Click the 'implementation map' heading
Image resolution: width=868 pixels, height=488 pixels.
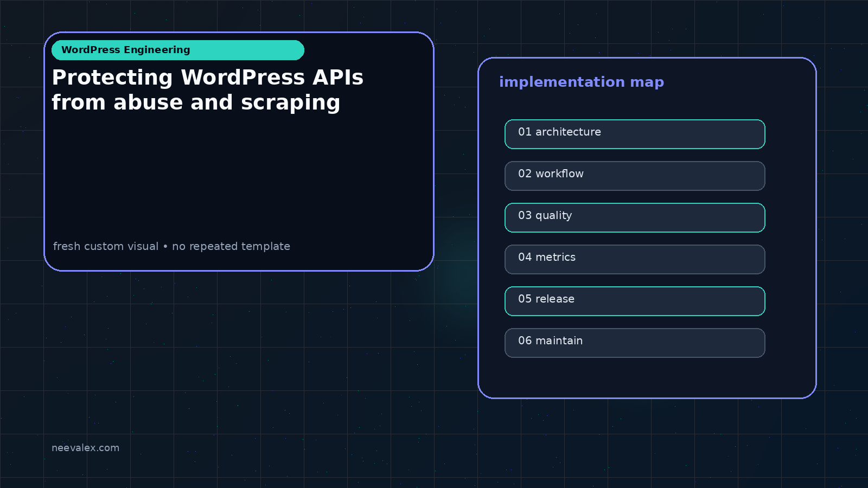click(582, 82)
